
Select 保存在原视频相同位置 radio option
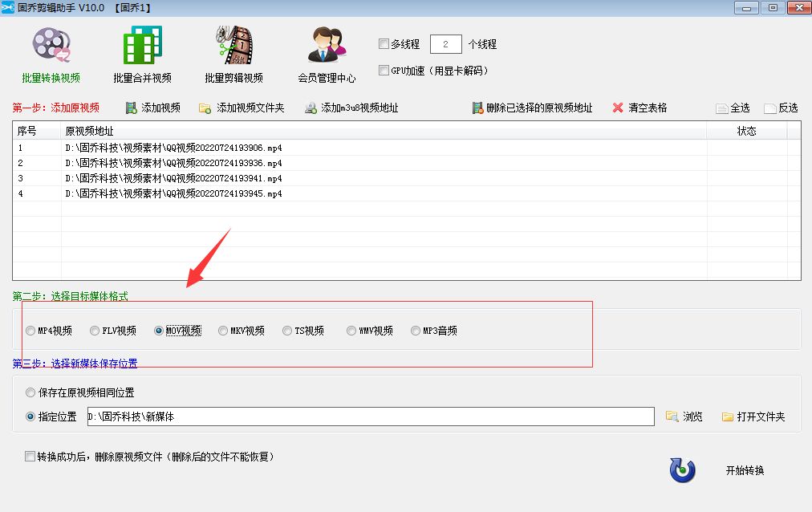pos(30,393)
